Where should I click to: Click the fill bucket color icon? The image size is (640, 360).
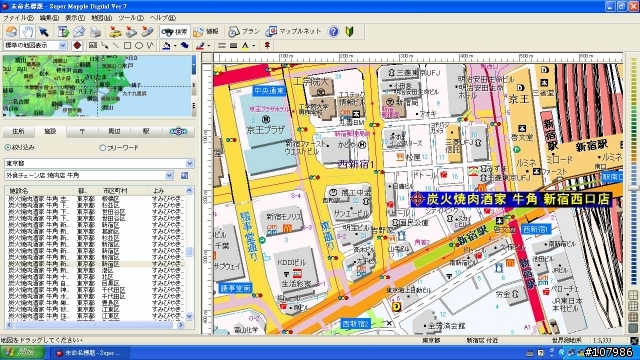166,45
